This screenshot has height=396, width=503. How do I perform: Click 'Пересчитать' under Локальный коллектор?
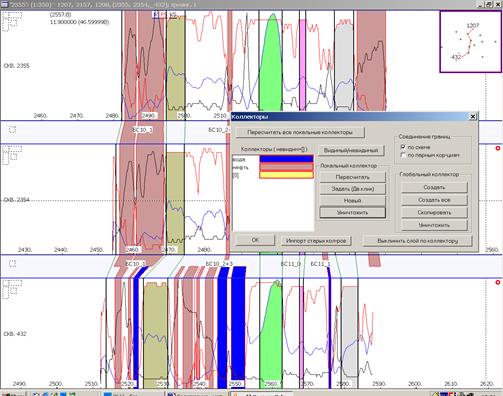(352, 177)
